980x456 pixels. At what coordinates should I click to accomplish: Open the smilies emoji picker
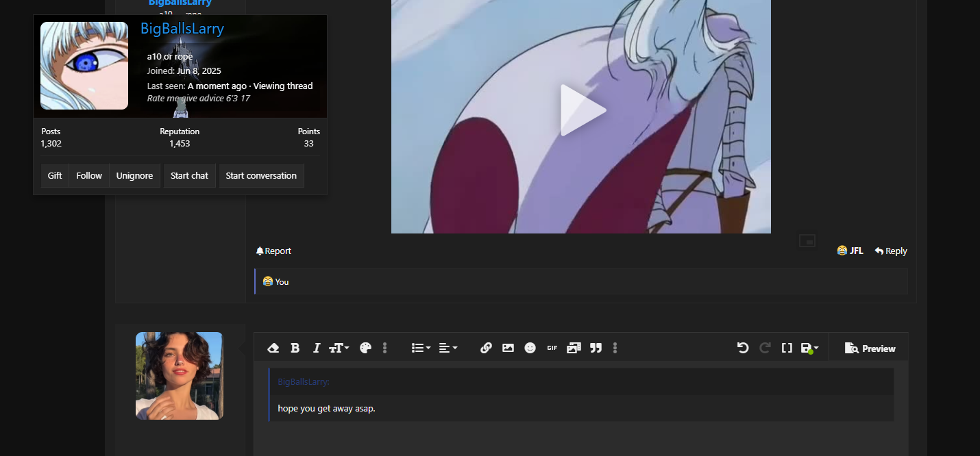point(530,348)
